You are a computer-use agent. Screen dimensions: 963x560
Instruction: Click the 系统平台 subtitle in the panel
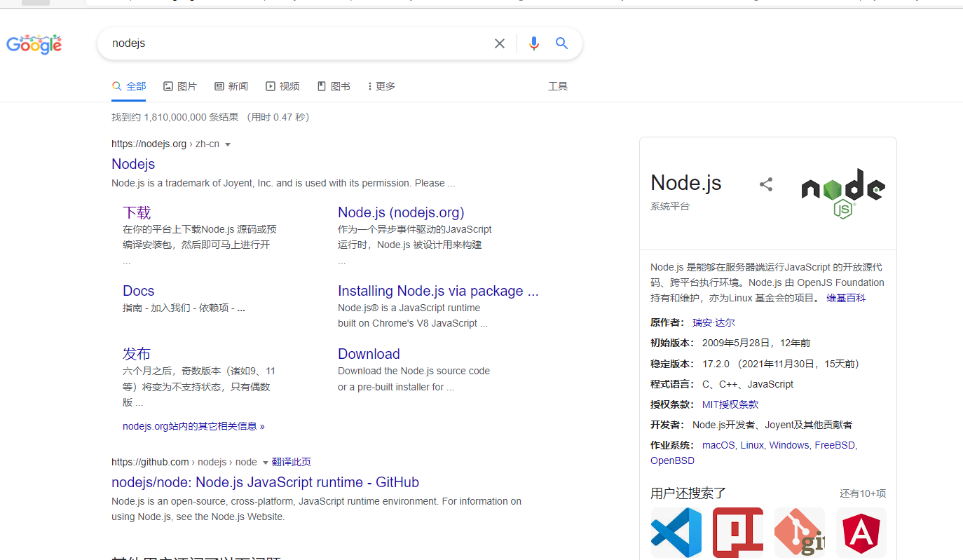pyautogui.click(x=670, y=207)
